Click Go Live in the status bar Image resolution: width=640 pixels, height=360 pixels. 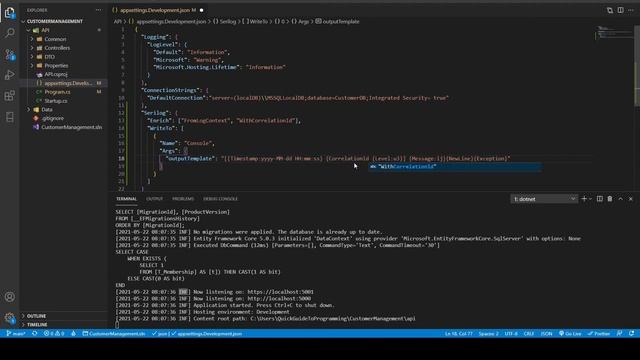point(570,333)
